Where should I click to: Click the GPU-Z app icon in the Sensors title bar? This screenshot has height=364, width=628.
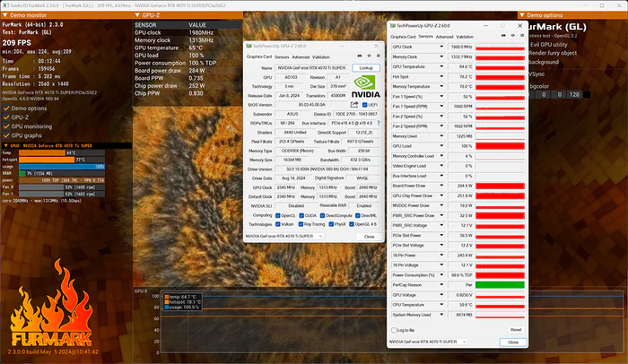coord(393,26)
